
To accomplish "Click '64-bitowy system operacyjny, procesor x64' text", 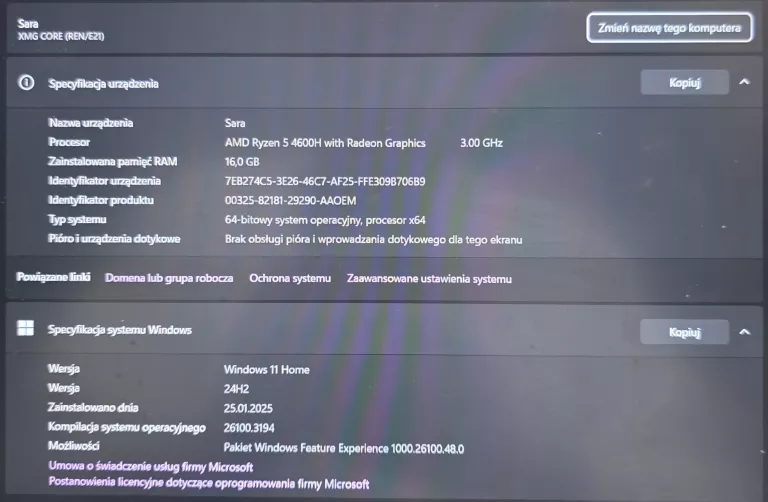I will pyautogui.click(x=325, y=220).
